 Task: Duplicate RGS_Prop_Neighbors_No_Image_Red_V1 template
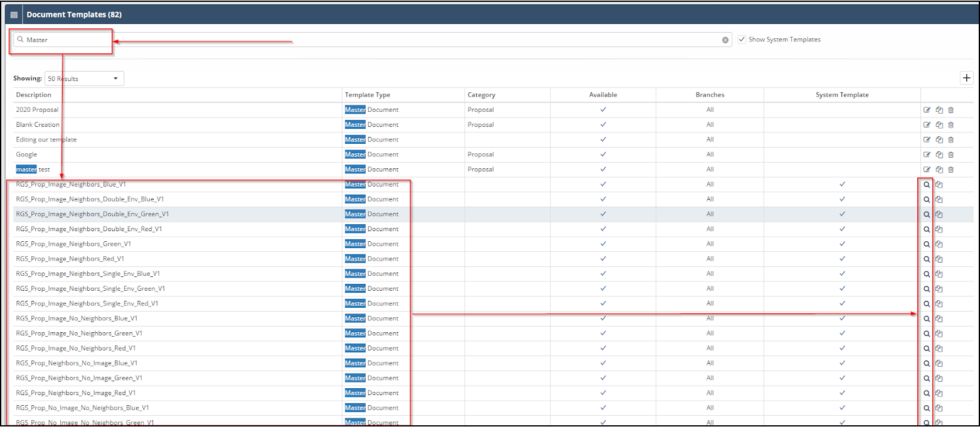(x=939, y=393)
